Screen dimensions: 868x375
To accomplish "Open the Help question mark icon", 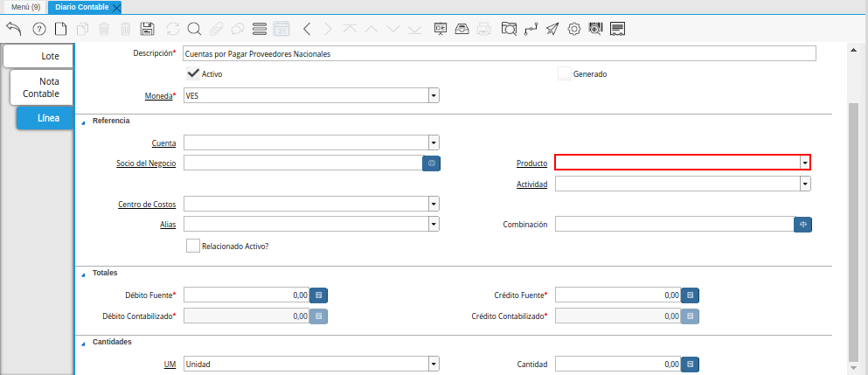I will pyautogui.click(x=38, y=29).
